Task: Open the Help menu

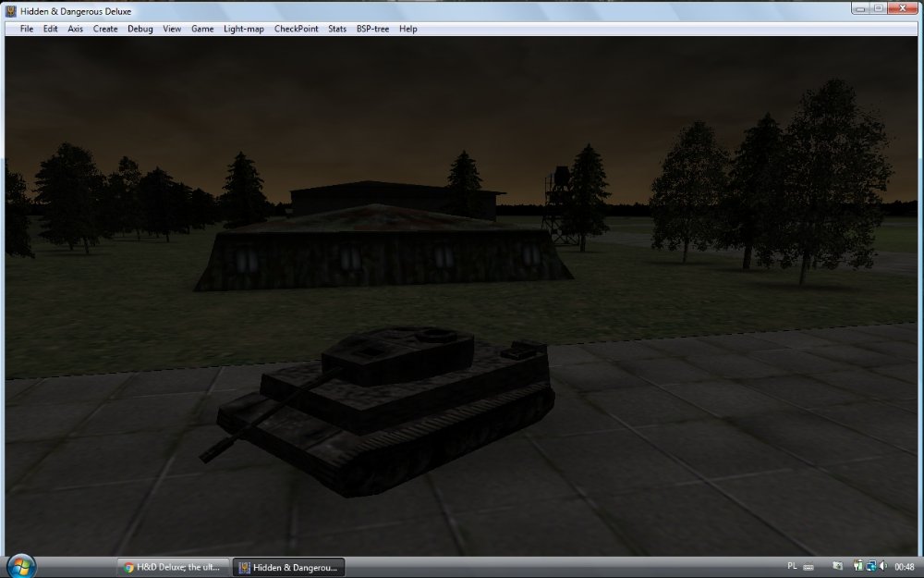Action: (408, 29)
